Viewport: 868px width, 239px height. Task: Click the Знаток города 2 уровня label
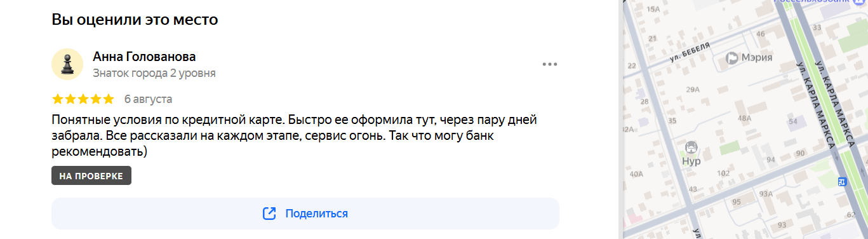click(154, 73)
